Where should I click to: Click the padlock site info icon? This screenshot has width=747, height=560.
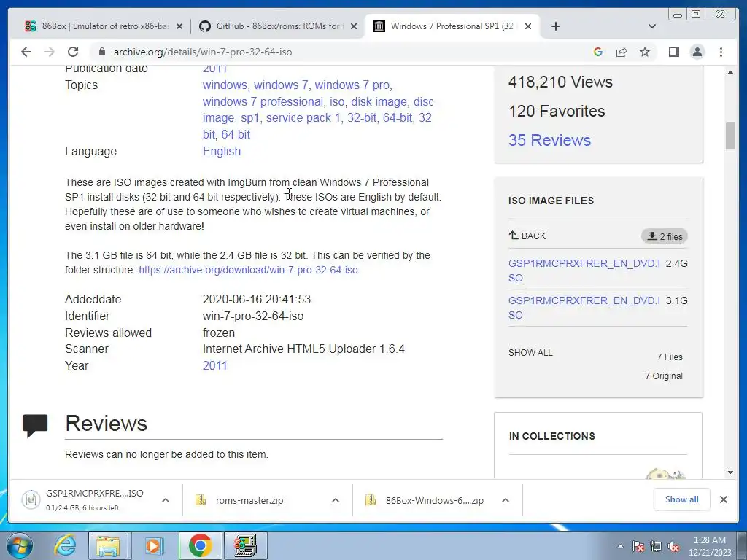pos(101,52)
